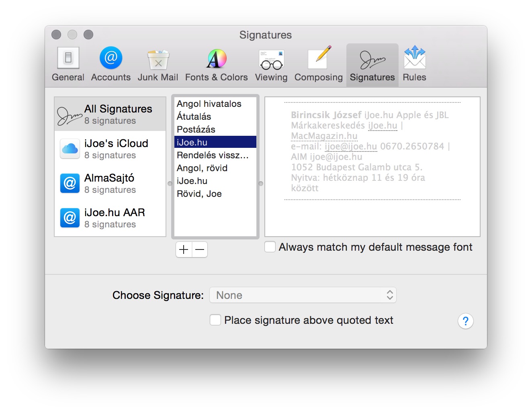Enable Always match my default message font
Screen dimensions: 532x413
(x=270, y=247)
